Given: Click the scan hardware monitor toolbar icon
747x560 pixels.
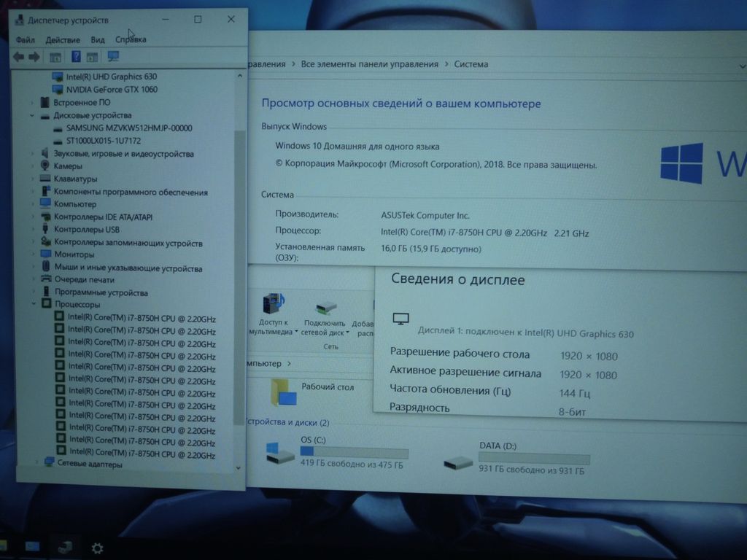Looking at the screenshot, I should pyautogui.click(x=113, y=56).
